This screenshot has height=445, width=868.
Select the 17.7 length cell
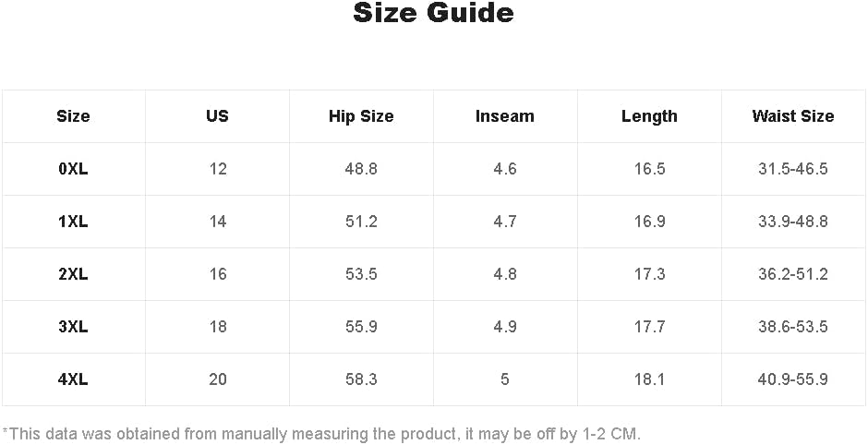pos(649,327)
